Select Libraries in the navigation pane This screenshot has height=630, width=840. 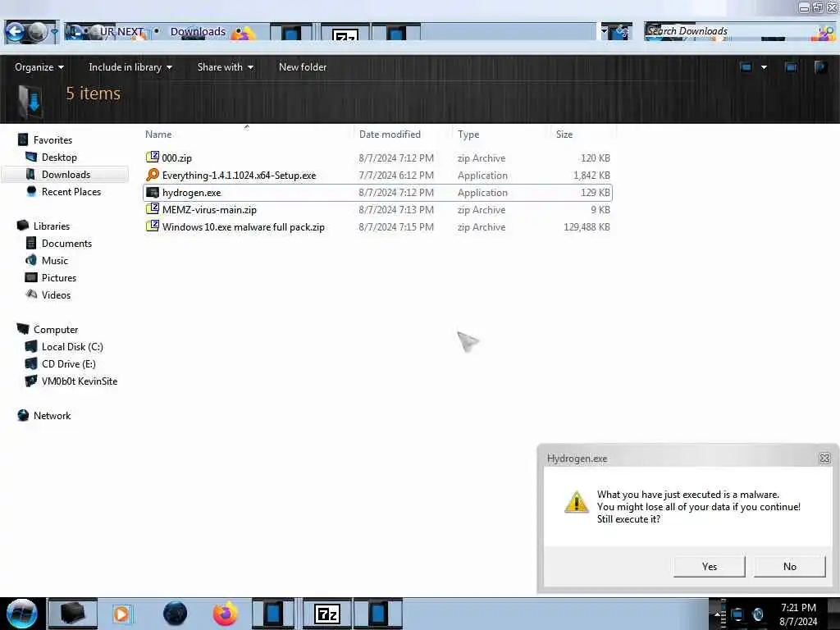(x=52, y=226)
